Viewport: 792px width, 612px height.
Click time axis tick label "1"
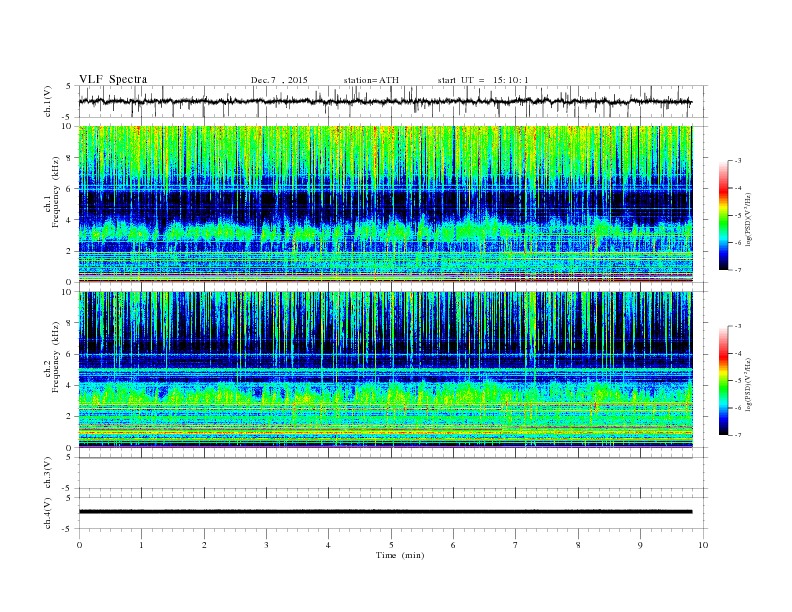click(x=141, y=545)
